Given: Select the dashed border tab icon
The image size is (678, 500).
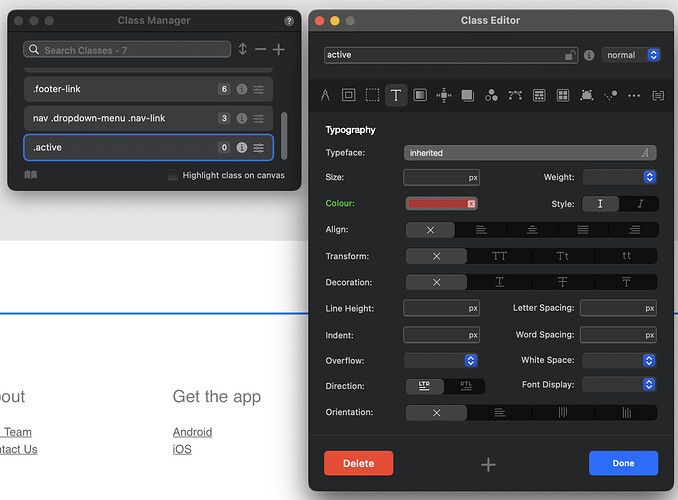Looking at the screenshot, I should point(372,95).
